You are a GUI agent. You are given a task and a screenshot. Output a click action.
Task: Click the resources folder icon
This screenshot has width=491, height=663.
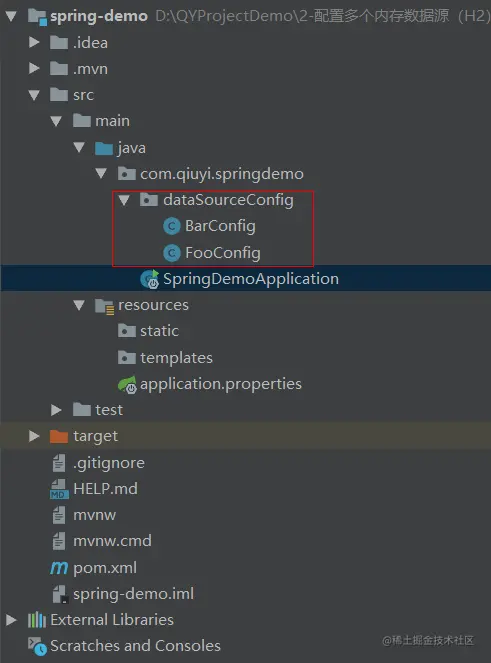click(x=104, y=306)
